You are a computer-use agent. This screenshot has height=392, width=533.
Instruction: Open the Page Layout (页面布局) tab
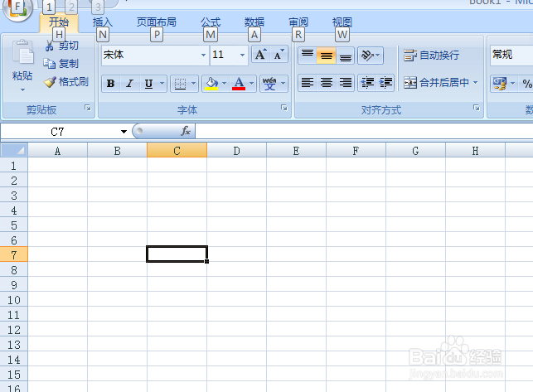pos(157,22)
